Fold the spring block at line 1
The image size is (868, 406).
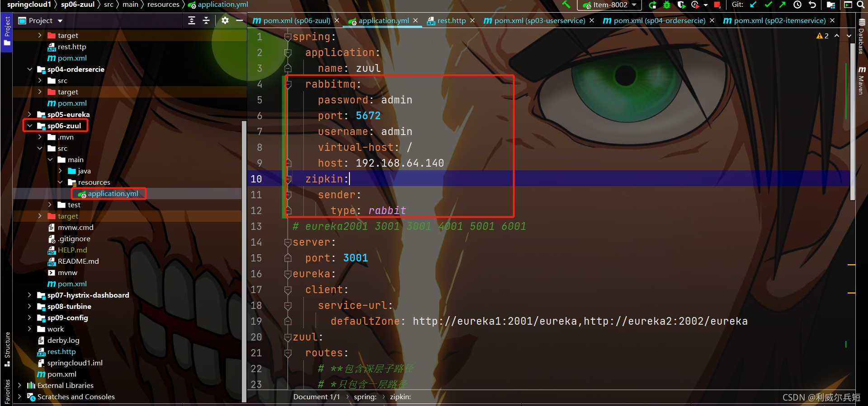288,37
